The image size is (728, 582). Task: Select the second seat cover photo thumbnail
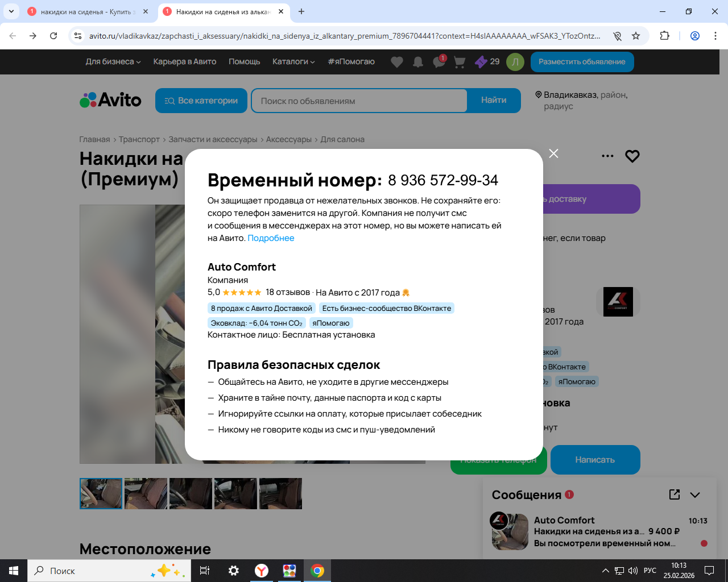[146, 493]
